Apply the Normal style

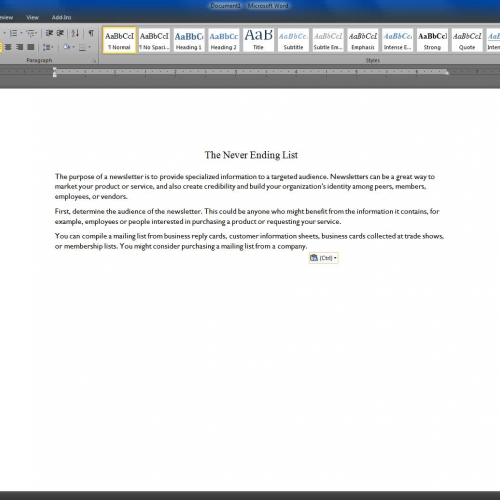pyautogui.click(x=119, y=40)
